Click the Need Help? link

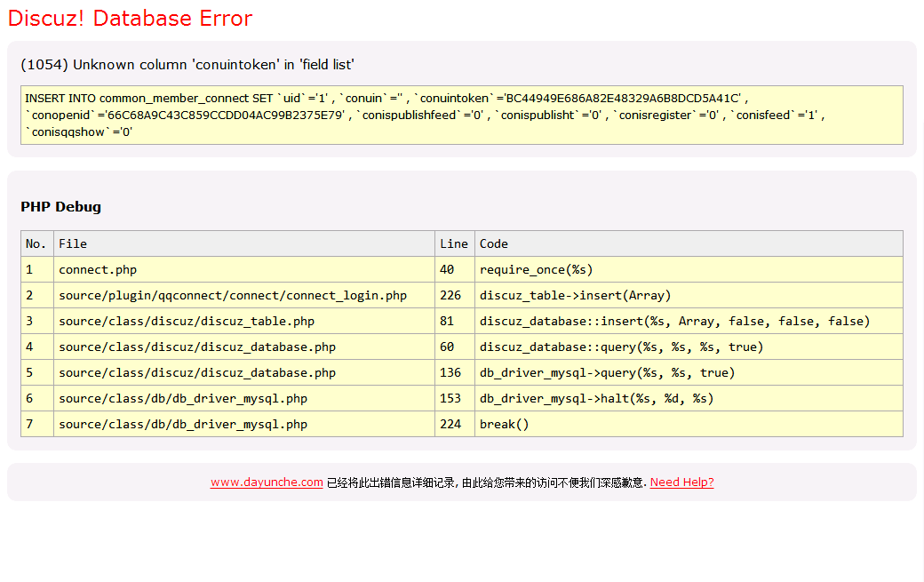(681, 482)
